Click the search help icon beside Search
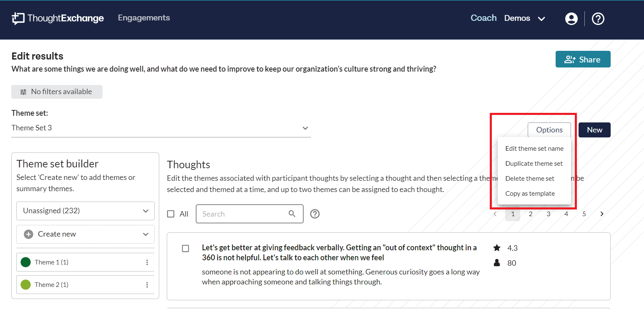 click(315, 214)
